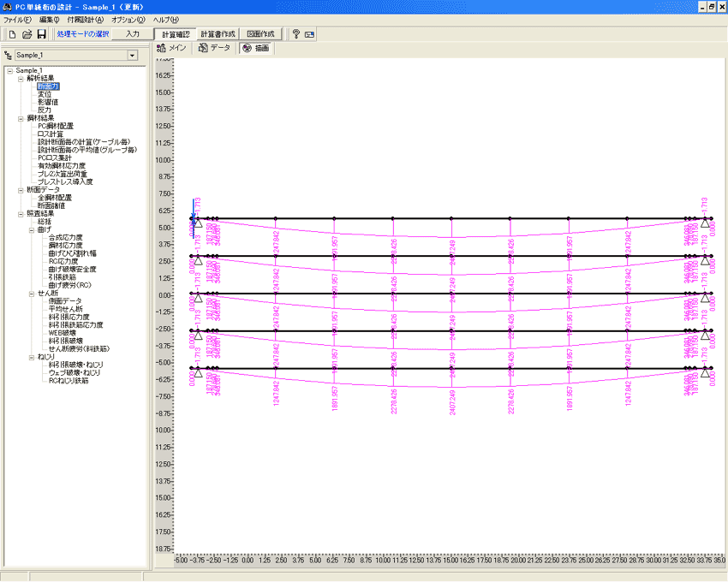Select 反力 in the tree
The image size is (728, 582).
[45, 110]
